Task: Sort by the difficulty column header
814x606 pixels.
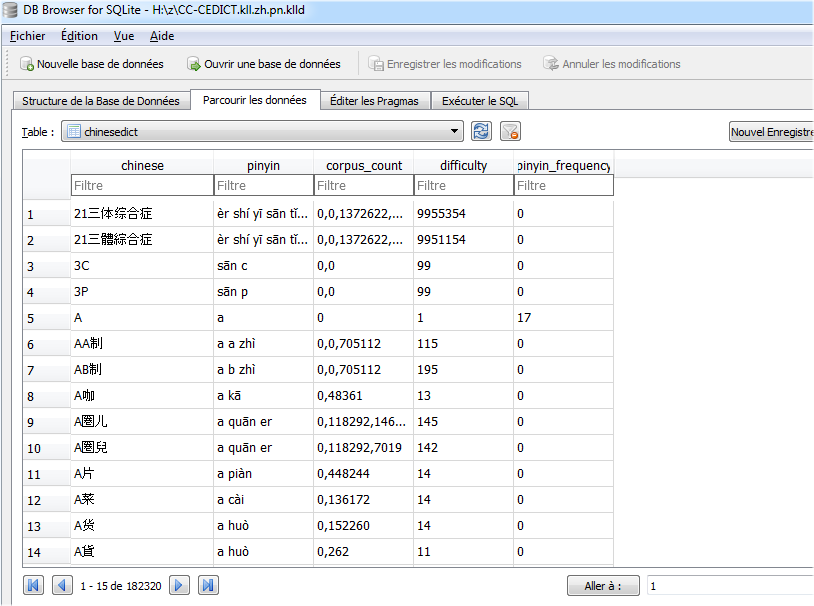Action: (x=464, y=165)
